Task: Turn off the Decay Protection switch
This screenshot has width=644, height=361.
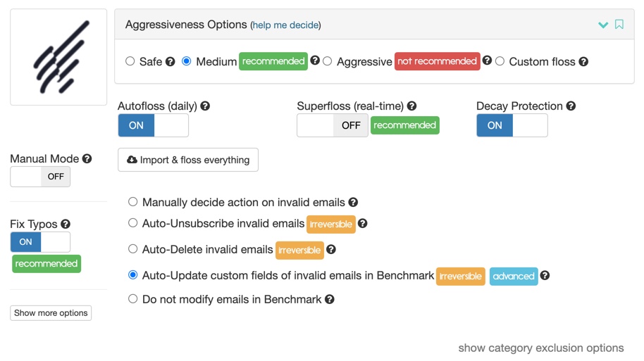Action: 512,125
